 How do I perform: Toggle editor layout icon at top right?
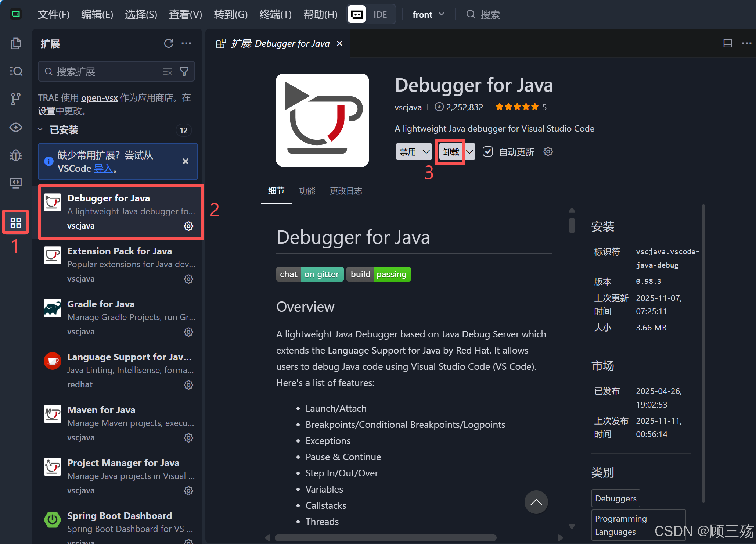[x=727, y=43]
